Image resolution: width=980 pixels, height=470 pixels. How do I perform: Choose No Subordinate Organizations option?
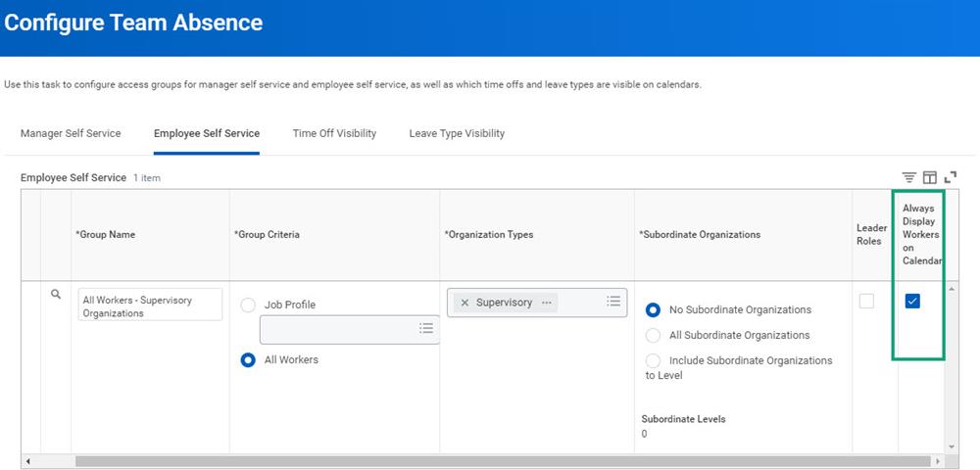[653, 309]
